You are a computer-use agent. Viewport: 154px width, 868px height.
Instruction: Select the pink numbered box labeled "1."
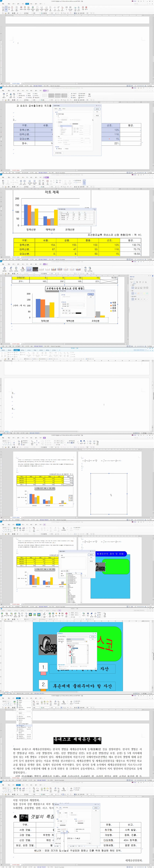click(43, 667)
